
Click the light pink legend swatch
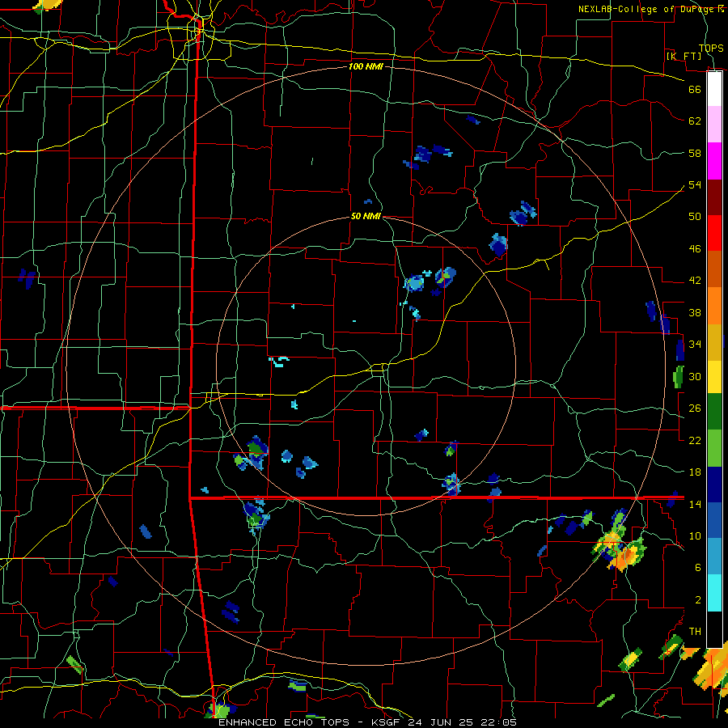(714, 125)
